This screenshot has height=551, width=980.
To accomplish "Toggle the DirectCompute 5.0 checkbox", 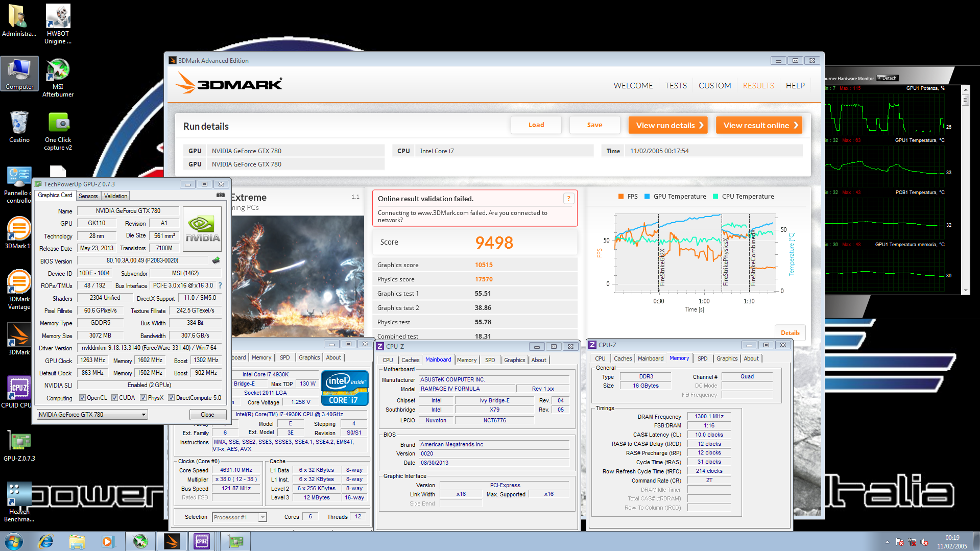I will pyautogui.click(x=172, y=398).
